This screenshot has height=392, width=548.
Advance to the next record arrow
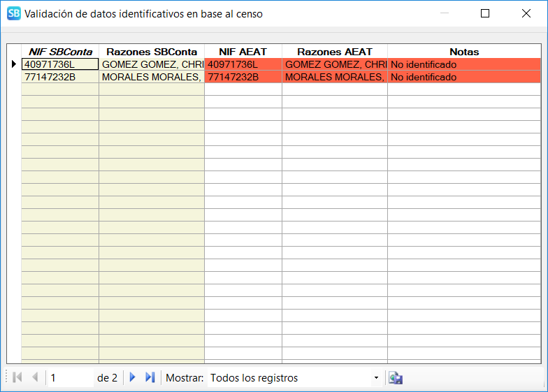pyautogui.click(x=132, y=378)
